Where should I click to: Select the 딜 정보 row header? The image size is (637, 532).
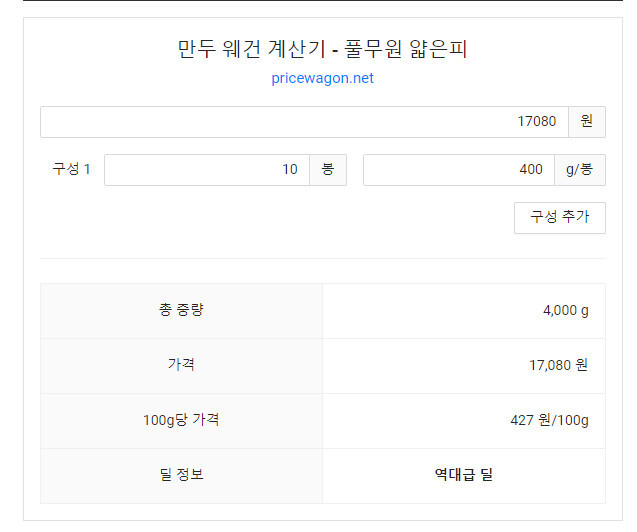(181, 476)
